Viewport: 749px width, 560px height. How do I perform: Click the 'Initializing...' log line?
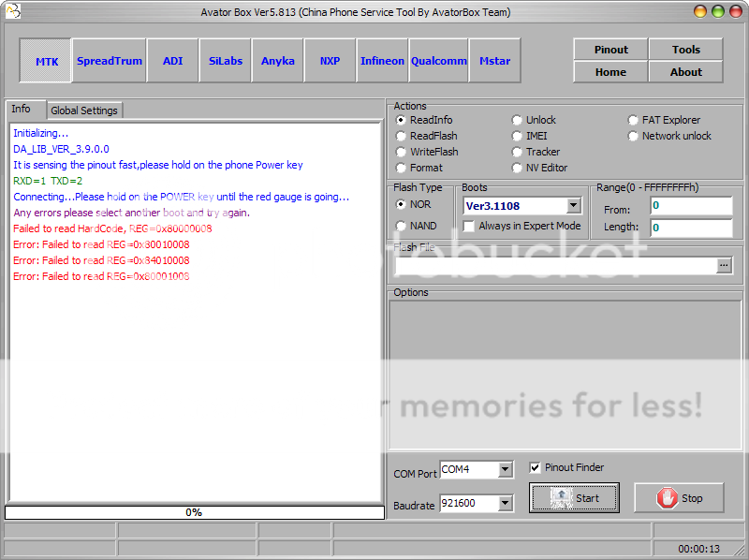40,133
